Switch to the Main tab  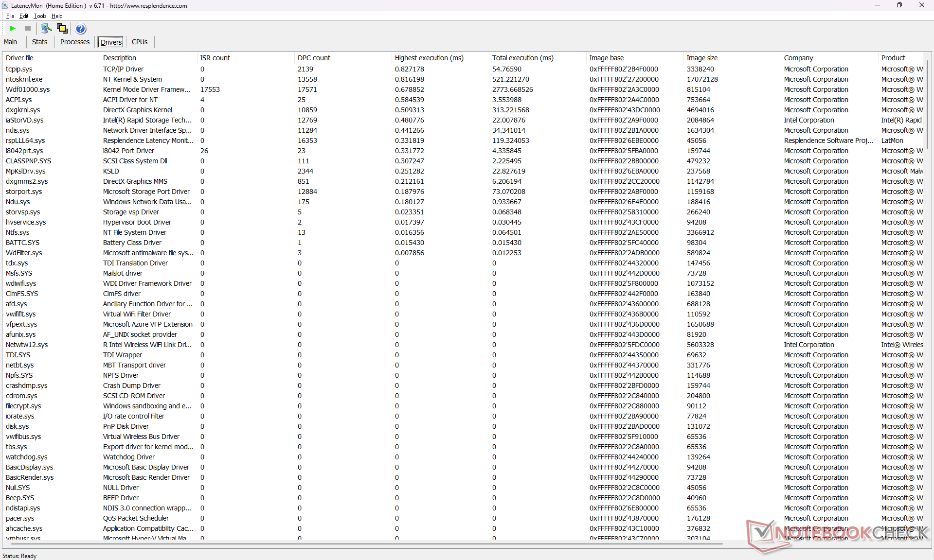[x=10, y=42]
